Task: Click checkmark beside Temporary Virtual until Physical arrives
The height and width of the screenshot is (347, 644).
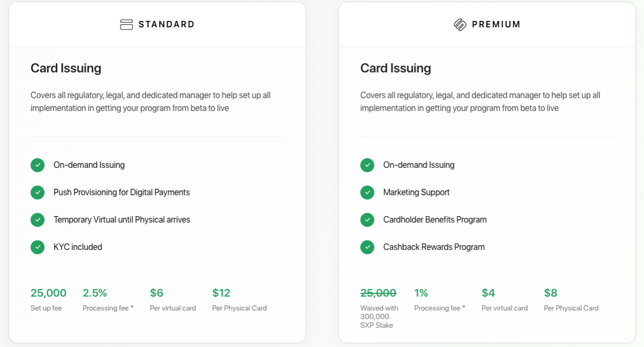Action: (38, 220)
